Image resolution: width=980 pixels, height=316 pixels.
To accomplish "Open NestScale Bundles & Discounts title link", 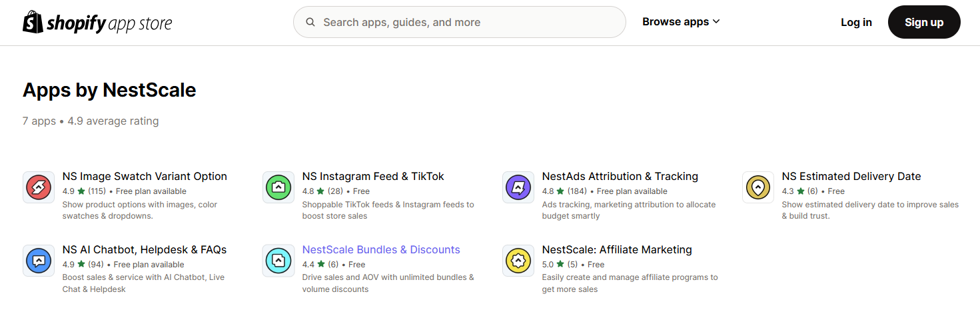I will 381,250.
